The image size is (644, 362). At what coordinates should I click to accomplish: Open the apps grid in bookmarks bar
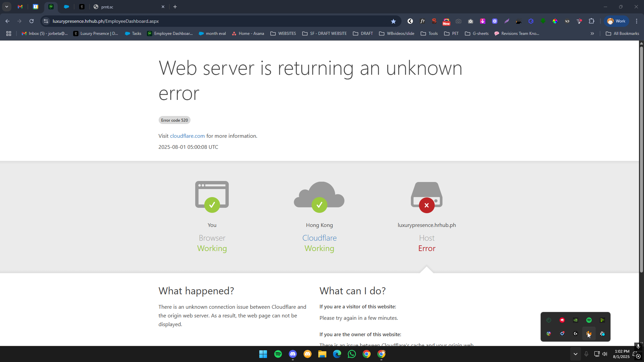9,34
